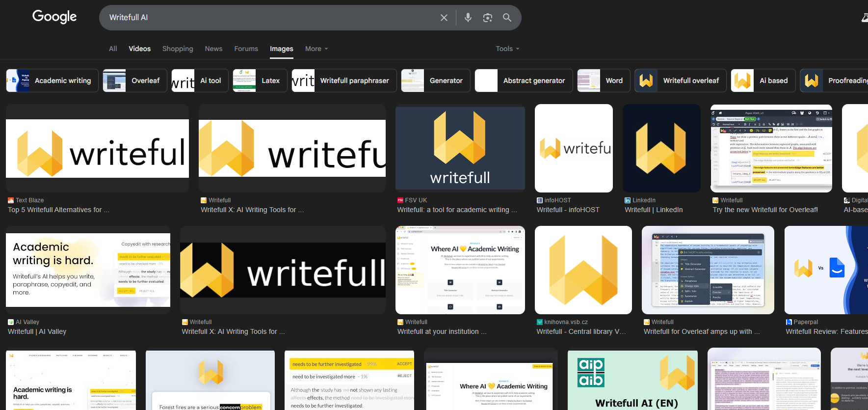Screen dimensions: 868x410
Task: Filter by Word chip
Action: pos(604,81)
